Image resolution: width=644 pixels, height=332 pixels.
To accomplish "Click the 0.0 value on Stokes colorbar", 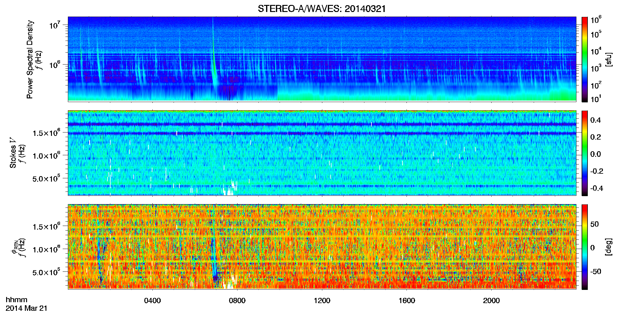I will 596,154.
